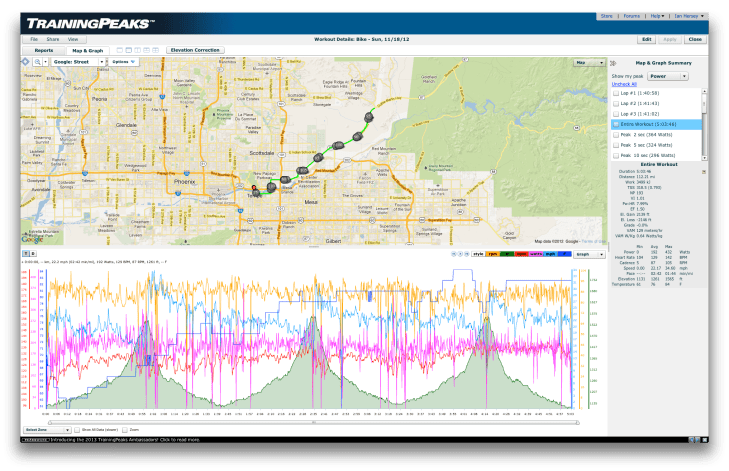Image resolution: width=729 pixels, height=471 pixels.
Task: Click the map zoom magnifier icon
Action: coord(37,61)
